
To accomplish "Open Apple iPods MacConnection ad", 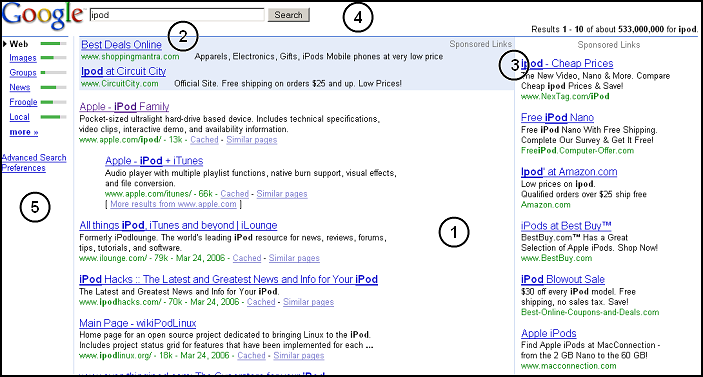I will pos(549,334).
